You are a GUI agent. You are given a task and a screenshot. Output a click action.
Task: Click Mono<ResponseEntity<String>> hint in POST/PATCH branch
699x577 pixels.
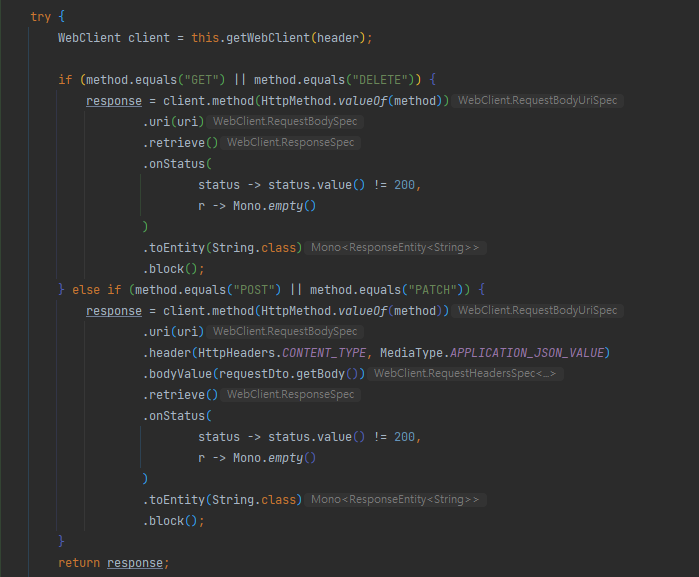coord(395,500)
